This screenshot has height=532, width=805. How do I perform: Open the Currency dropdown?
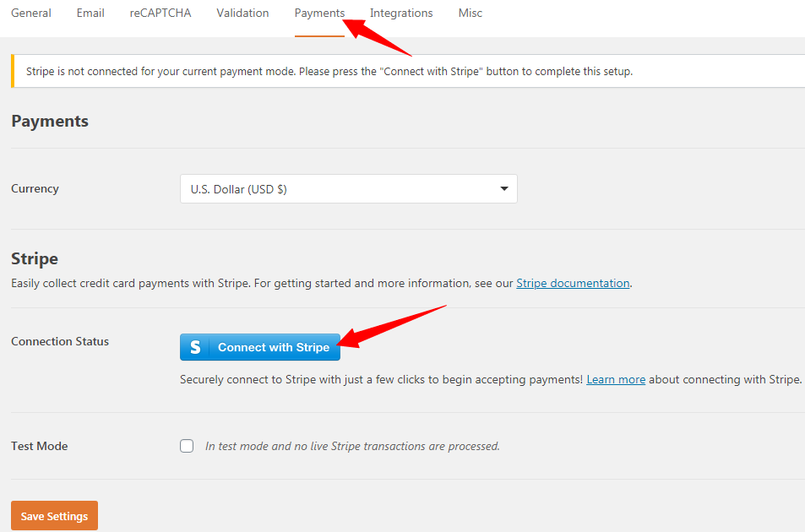coord(349,189)
